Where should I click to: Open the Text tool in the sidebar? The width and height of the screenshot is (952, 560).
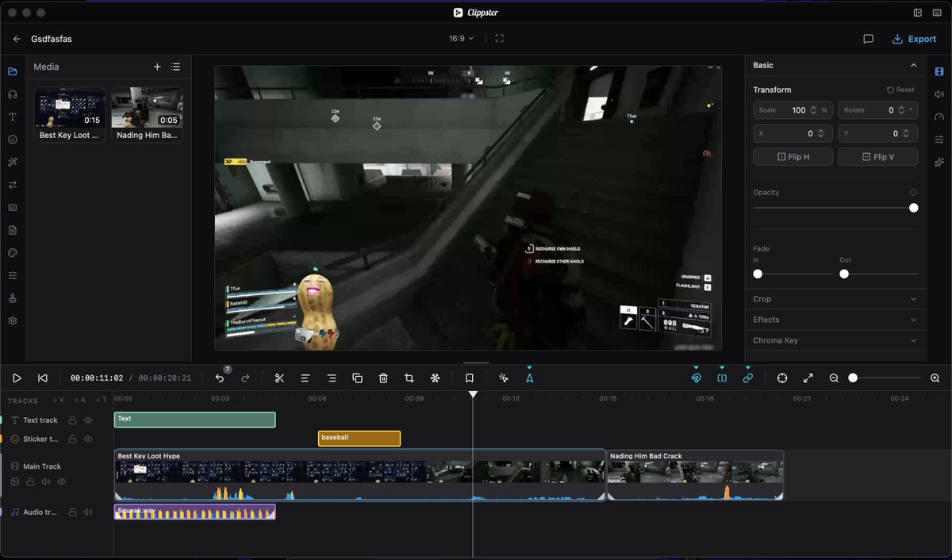point(13,117)
